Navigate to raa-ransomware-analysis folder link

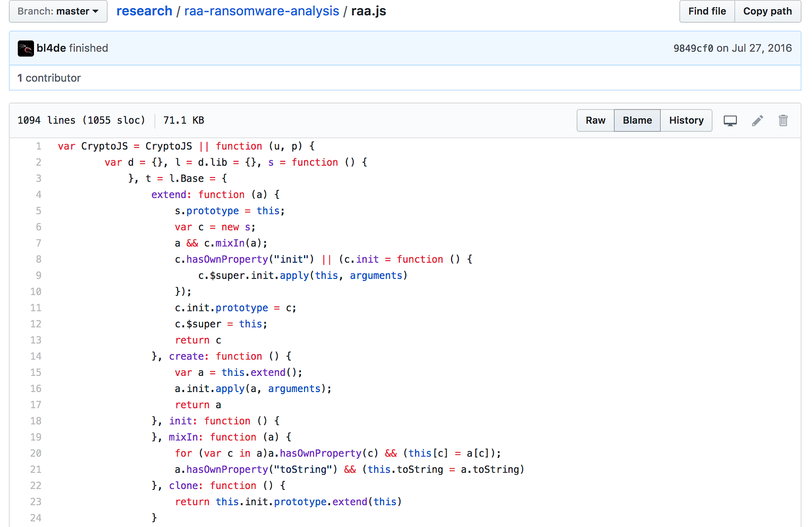pos(261,11)
